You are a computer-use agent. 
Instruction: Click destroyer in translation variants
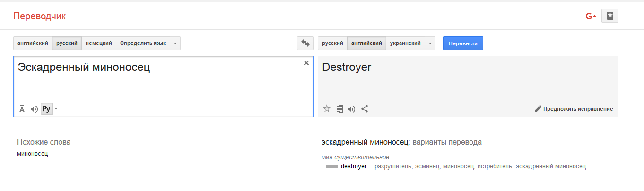click(x=353, y=166)
